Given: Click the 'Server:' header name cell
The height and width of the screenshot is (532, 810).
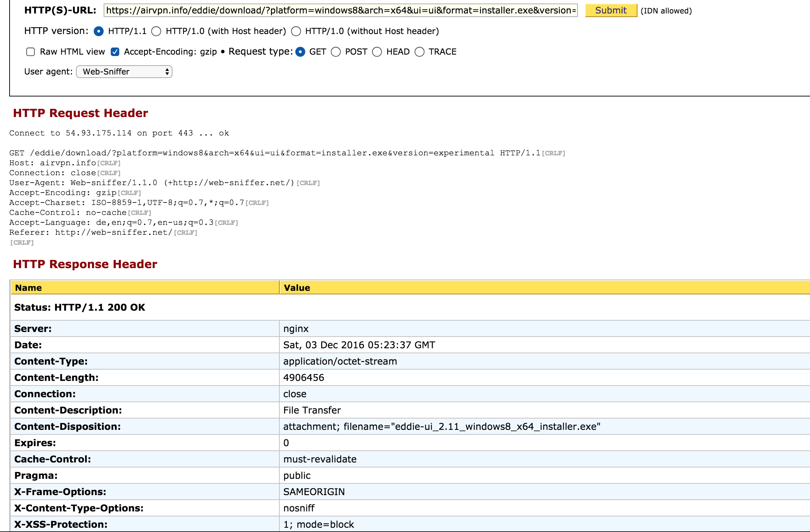Looking at the screenshot, I should [x=145, y=329].
